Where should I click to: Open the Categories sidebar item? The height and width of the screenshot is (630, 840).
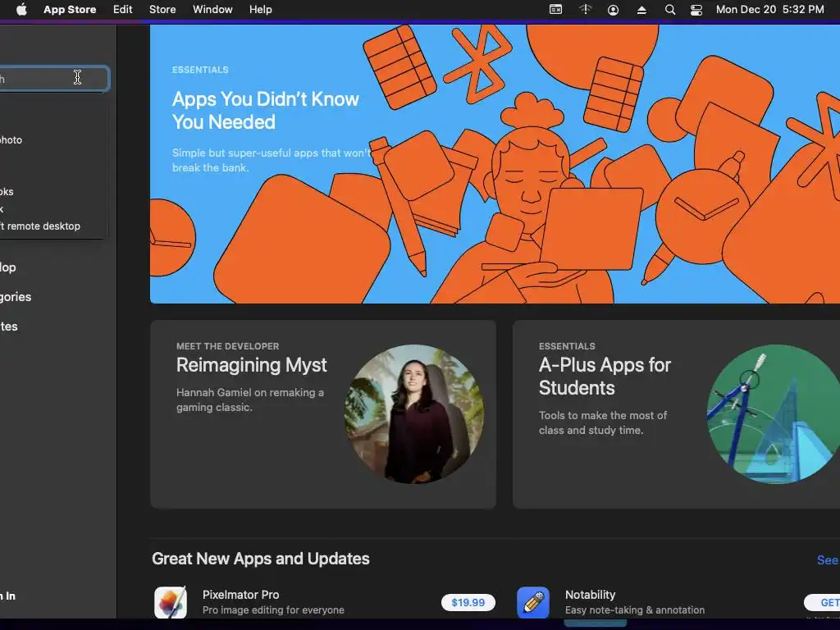pyautogui.click(x=16, y=297)
